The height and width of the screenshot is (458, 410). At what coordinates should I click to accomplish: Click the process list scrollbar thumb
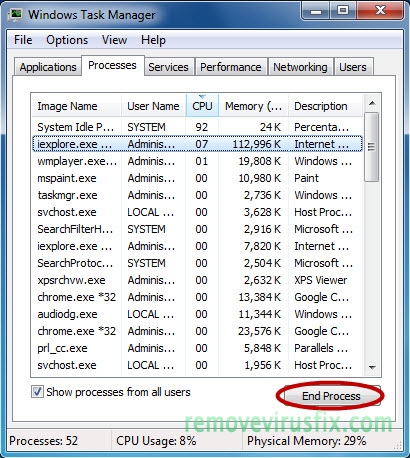coord(371,147)
